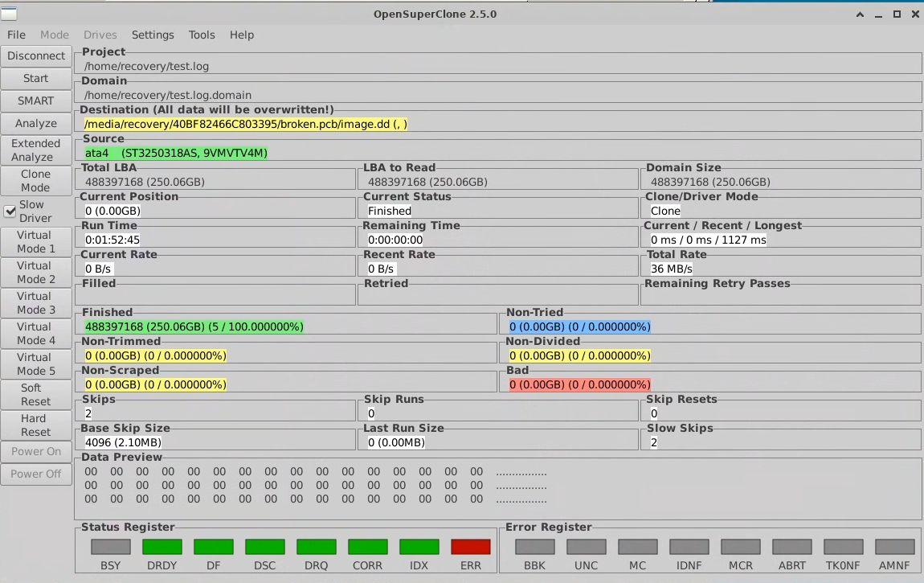Open the SMART button
This screenshot has height=583, width=924.
pyautogui.click(x=36, y=101)
